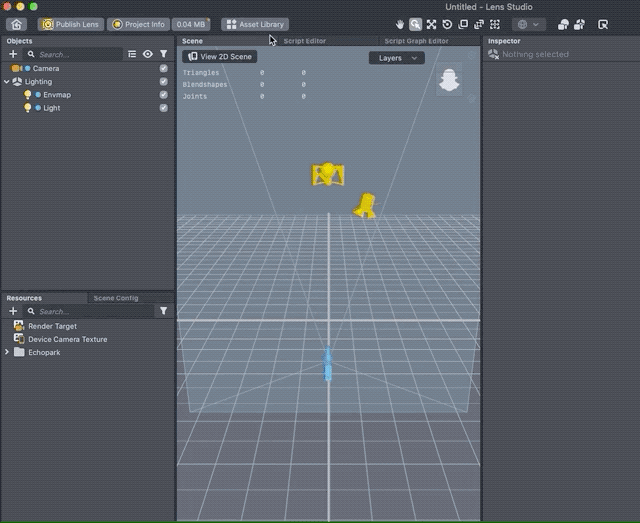Select the Scale tool
This screenshot has height=523, width=640.
tap(463, 24)
